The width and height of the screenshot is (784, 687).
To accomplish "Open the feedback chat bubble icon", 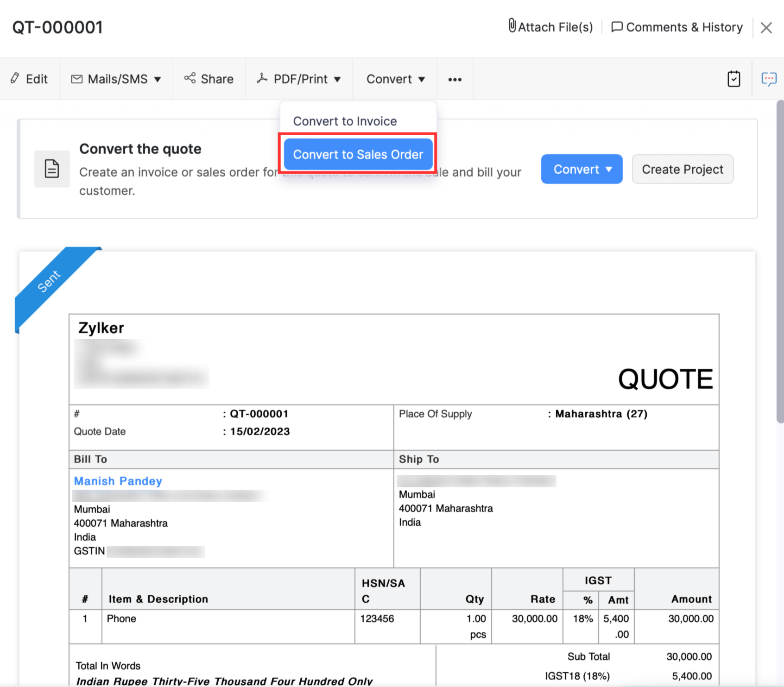I will (x=768, y=79).
